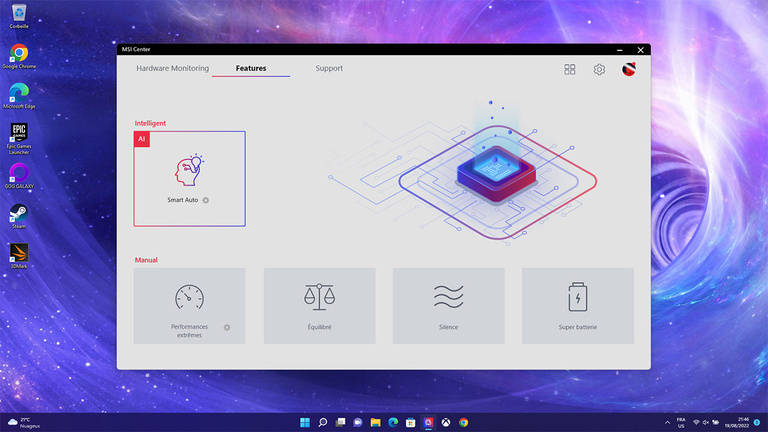The image size is (768, 432).
Task: Expand hidden system tray icons
Action: (667, 423)
